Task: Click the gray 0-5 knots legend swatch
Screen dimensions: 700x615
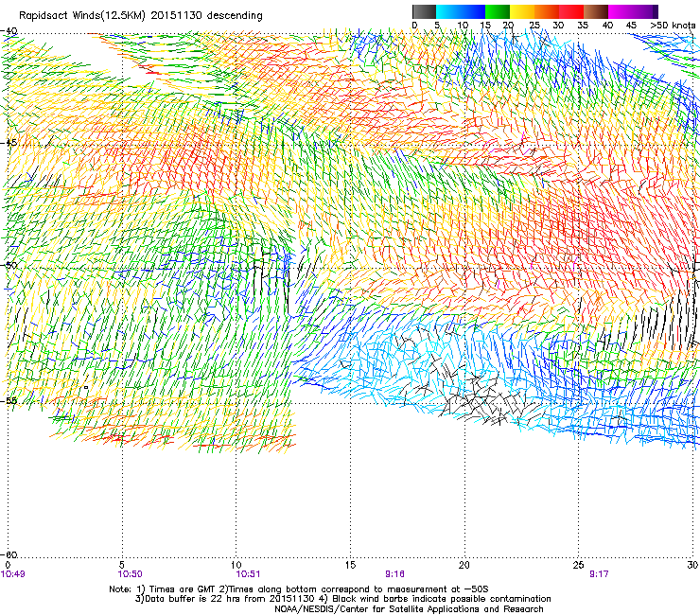Action: coord(424,11)
